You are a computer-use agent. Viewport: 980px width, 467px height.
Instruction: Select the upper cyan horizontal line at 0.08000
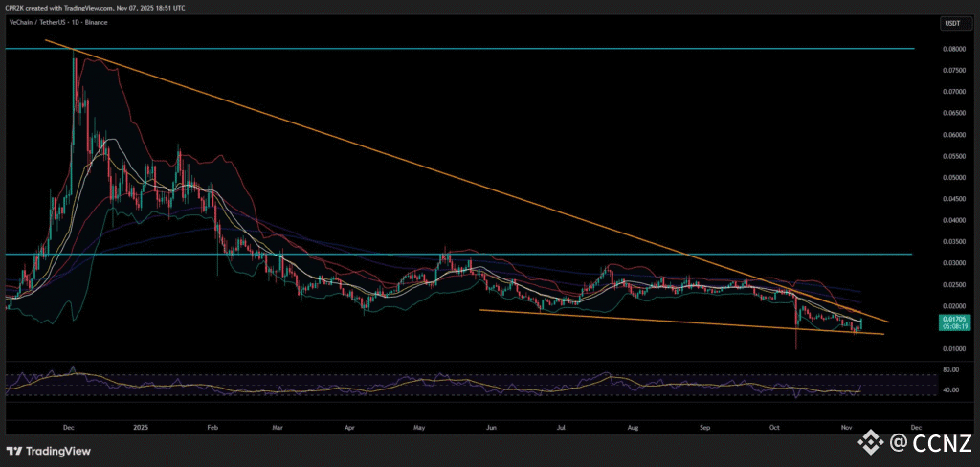coord(479,48)
